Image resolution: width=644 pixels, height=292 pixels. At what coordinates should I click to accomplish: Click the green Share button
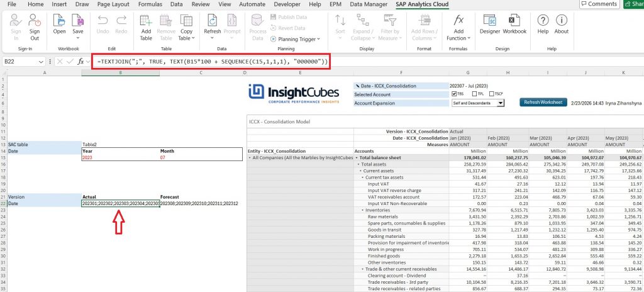tap(634, 4)
